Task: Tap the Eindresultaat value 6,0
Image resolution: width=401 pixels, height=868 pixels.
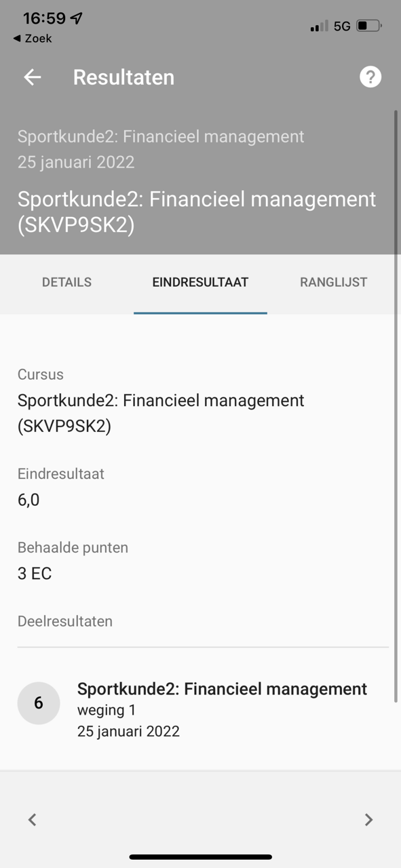Action: click(x=28, y=500)
